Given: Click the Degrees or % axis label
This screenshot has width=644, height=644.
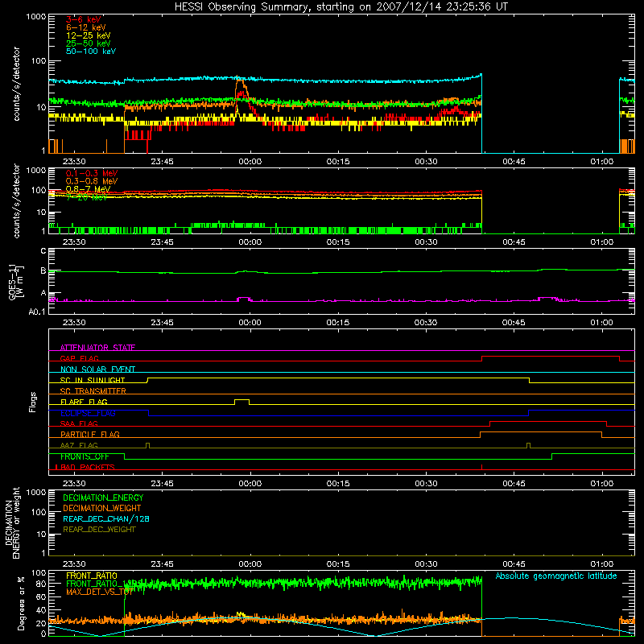Looking at the screenshot, I should pyautogui.click(x=21, y=603).
